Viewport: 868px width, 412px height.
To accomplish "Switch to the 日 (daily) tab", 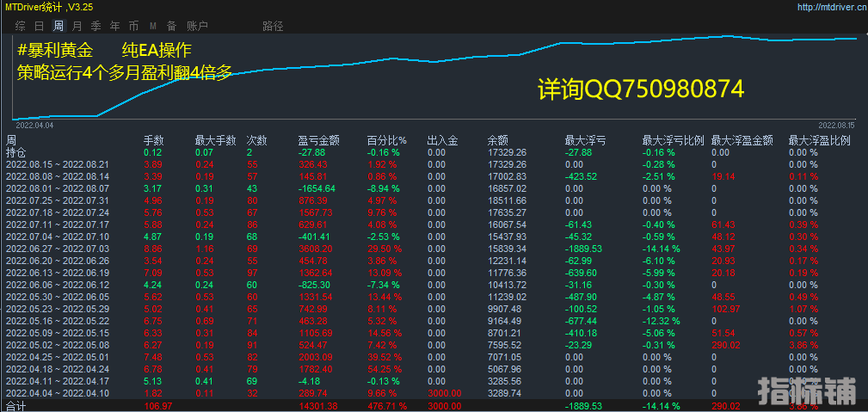I will (x=39, y=26).
